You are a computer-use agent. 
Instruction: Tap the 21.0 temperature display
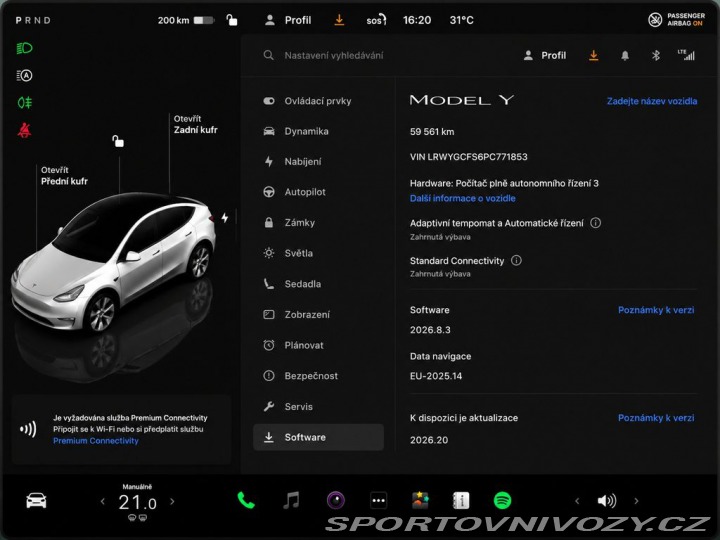[137, 502]
